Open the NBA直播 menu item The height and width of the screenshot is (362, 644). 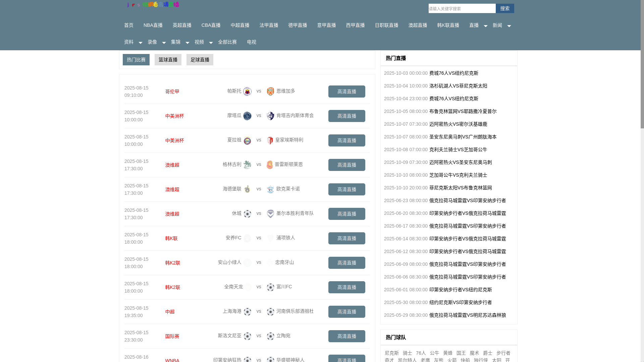pyautogui.click(x=153, y=25)
